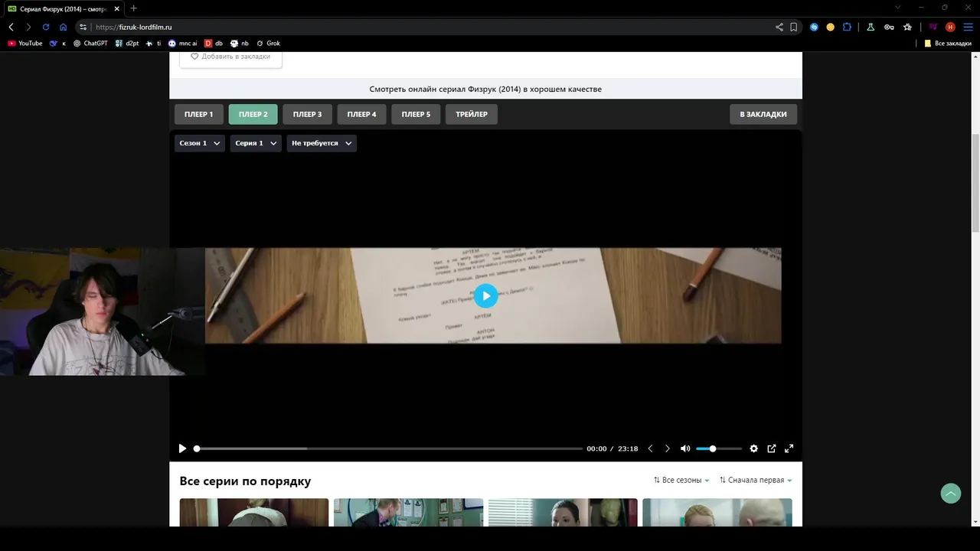Screen dimensions: 980x551
Task: Click the browser forward arrow
Action: click(x=28, y=27)
